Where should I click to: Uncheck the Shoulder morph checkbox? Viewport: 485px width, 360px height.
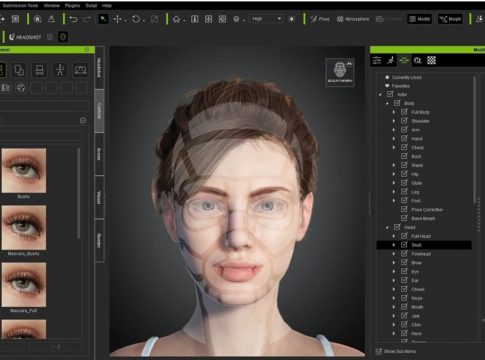pyautogui.click(x=404, y=121)
